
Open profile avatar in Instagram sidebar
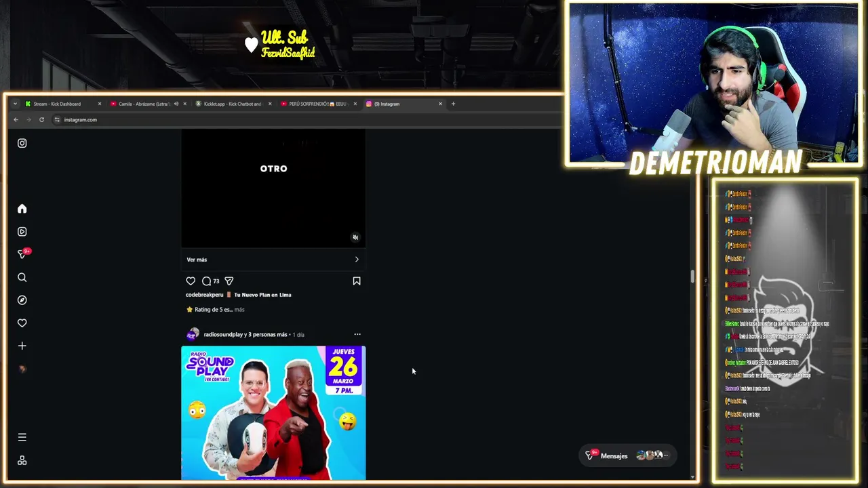[x=22, y=369]
